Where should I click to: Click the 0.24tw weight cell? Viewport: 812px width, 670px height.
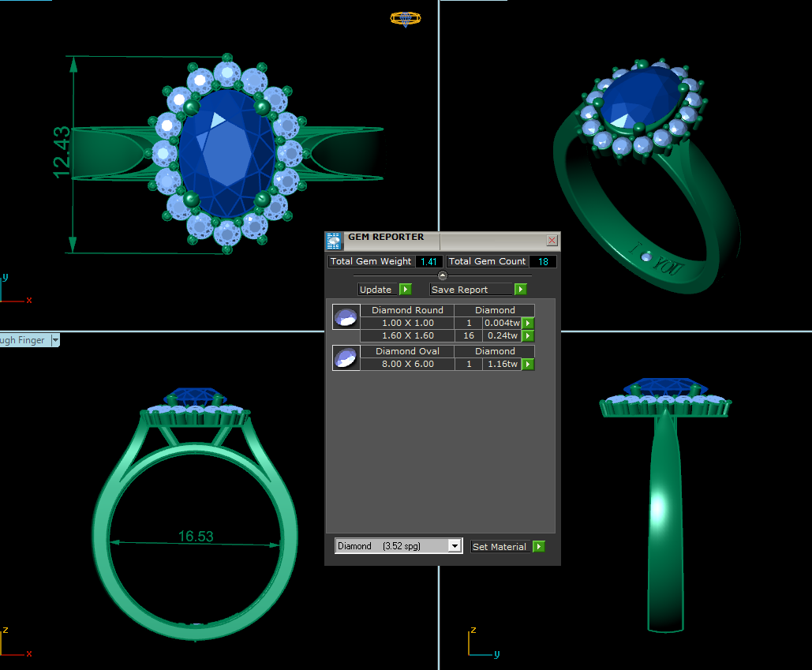coord(502,336)
